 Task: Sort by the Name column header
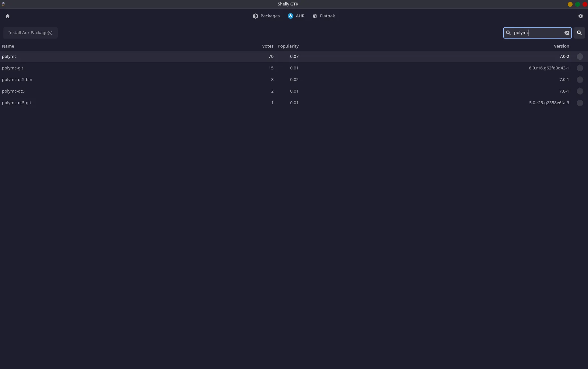(8, 46)
